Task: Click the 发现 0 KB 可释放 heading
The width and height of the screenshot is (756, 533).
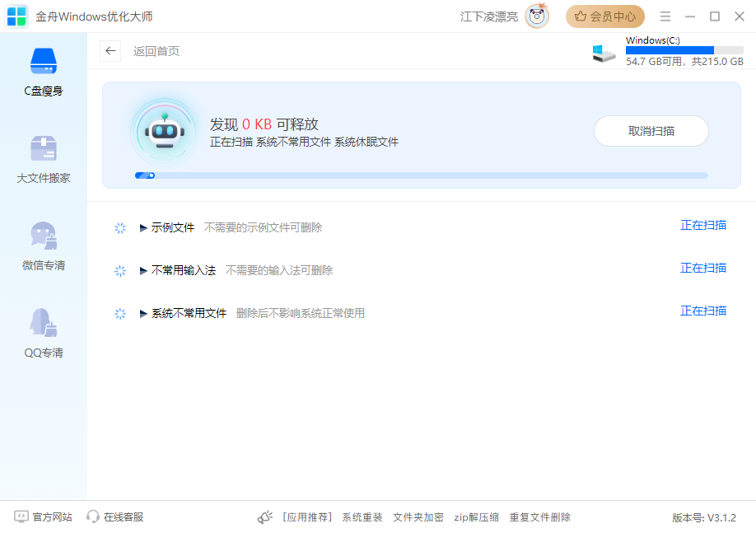Action: [x=264, y=124]
